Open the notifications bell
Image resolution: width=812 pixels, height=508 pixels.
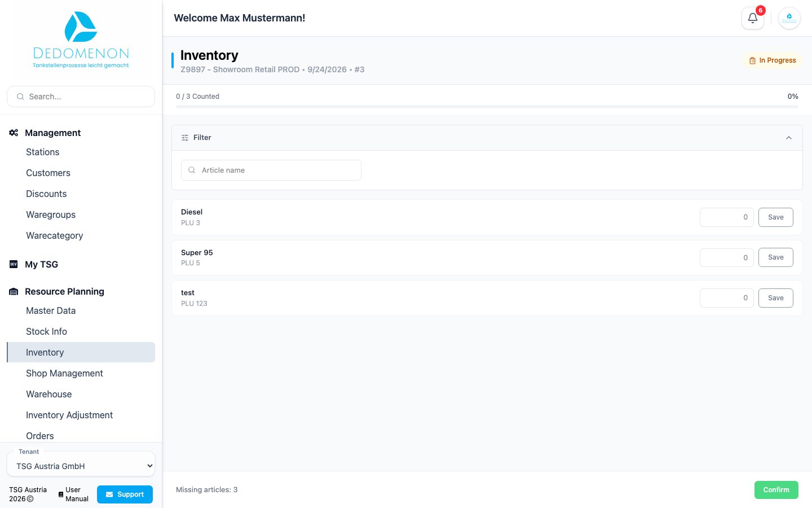752,18
